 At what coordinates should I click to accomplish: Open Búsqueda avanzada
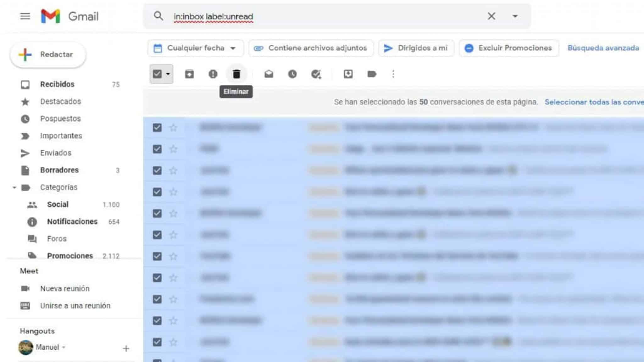pyautogui.click(x=603, y=48)
